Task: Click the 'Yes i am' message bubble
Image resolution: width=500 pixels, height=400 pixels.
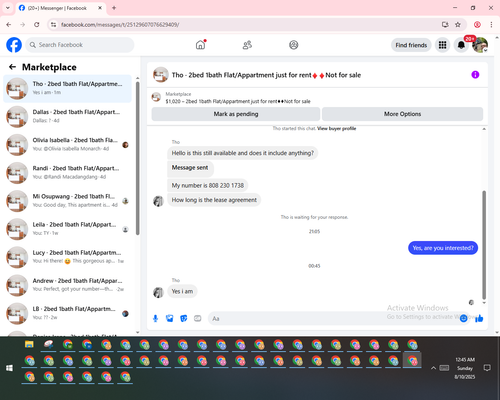Action: [x=182, y=291]
